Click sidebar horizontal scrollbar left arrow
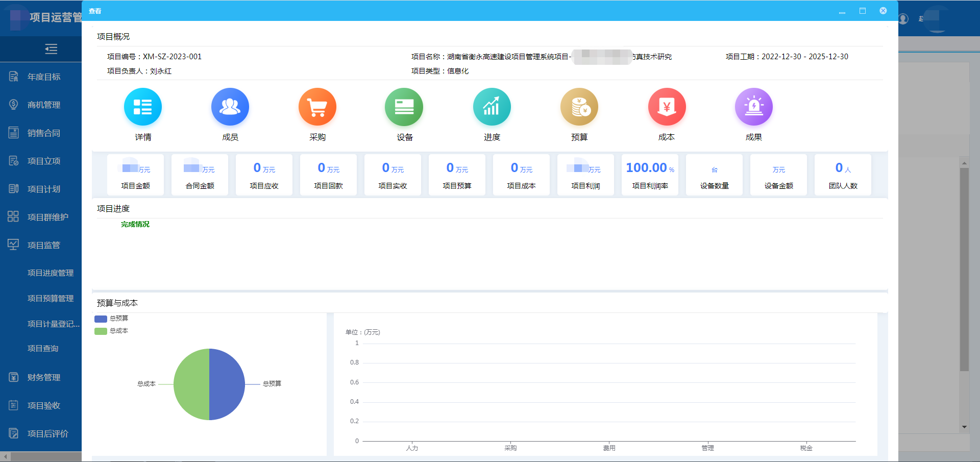Screen dimensions: 980x462 [x=5, y=456]
